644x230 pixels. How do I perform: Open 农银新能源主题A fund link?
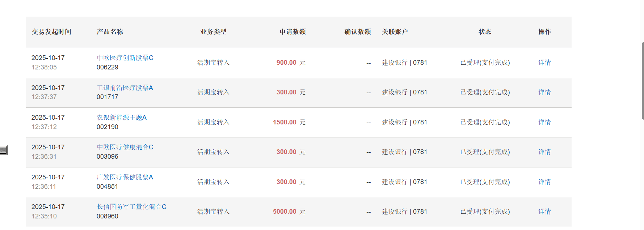(122, 118)
